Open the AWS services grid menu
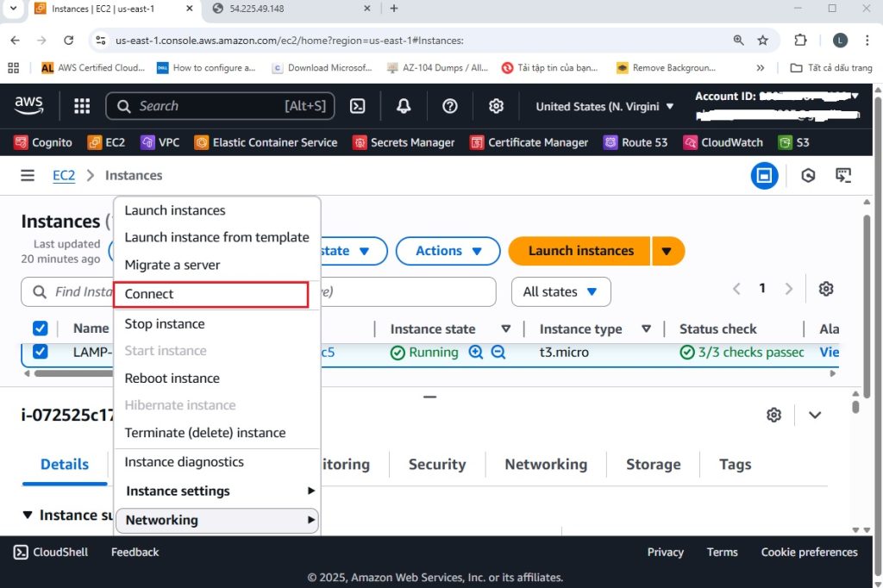 coord(82,106)
